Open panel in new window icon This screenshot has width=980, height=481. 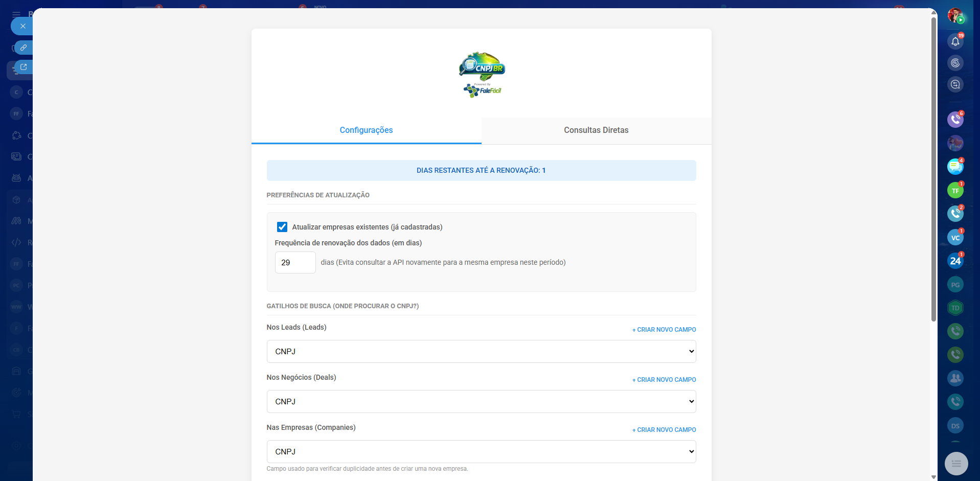24,67
